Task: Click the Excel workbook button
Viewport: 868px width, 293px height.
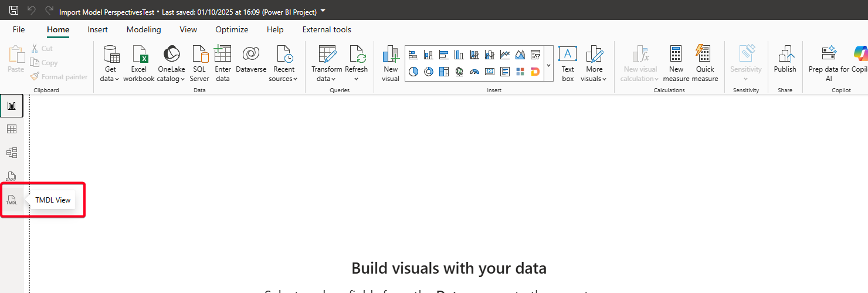Action: pos(139,63)
